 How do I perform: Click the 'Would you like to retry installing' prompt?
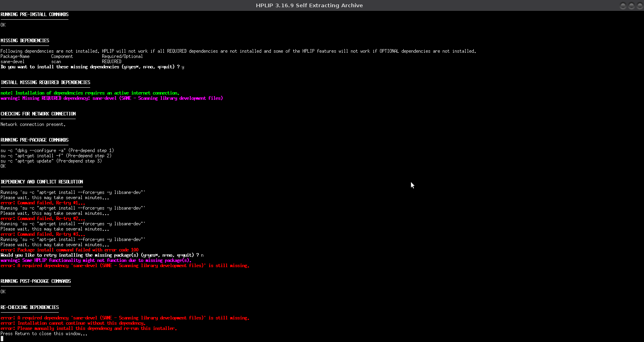[102, 255]
